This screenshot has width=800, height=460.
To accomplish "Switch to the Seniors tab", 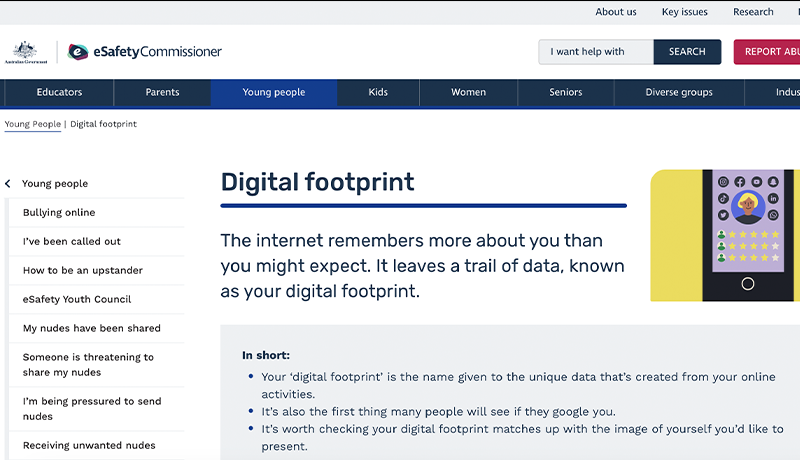I will 565,93.
